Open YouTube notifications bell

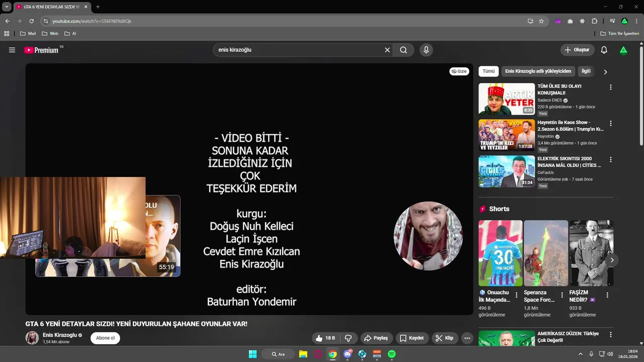(x=604, y=50)
